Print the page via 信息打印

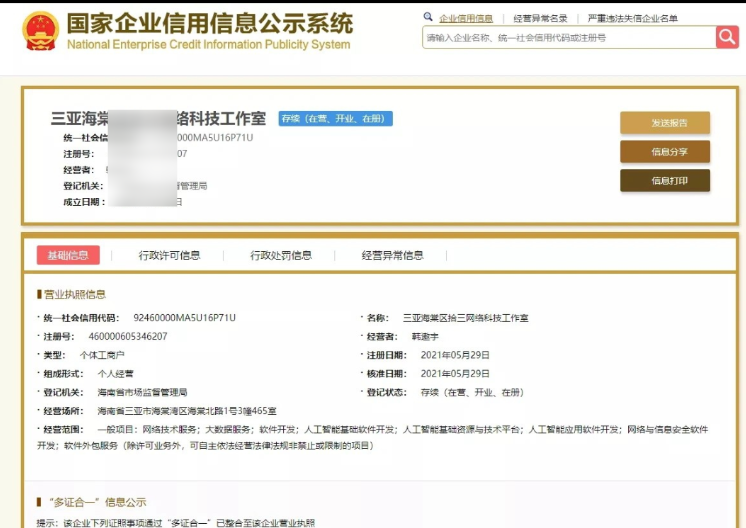pyautogui.click(x=665, y=181)
